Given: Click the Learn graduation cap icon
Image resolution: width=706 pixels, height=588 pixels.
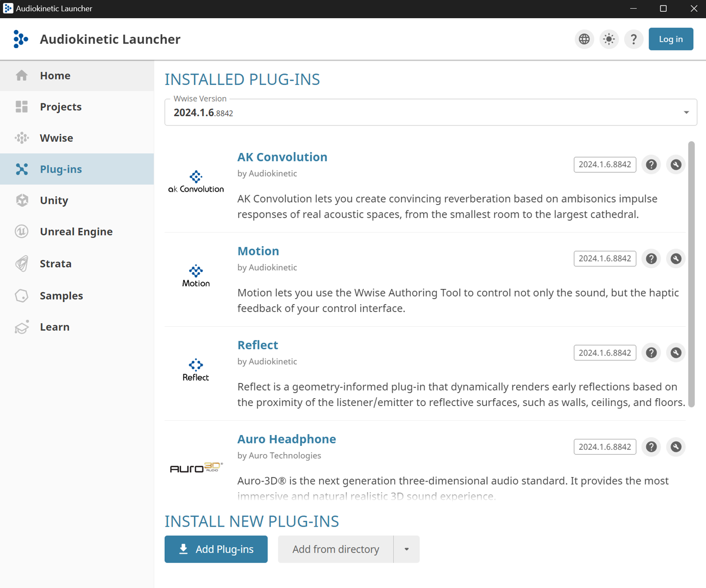Looking at the screenshot, I should (22, 327).
